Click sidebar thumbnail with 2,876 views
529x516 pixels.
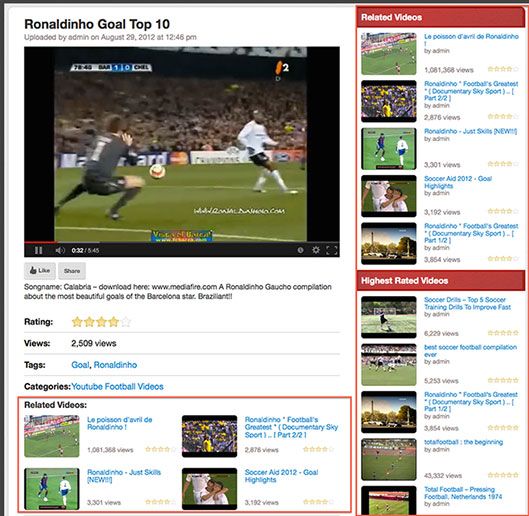point(389,101)
